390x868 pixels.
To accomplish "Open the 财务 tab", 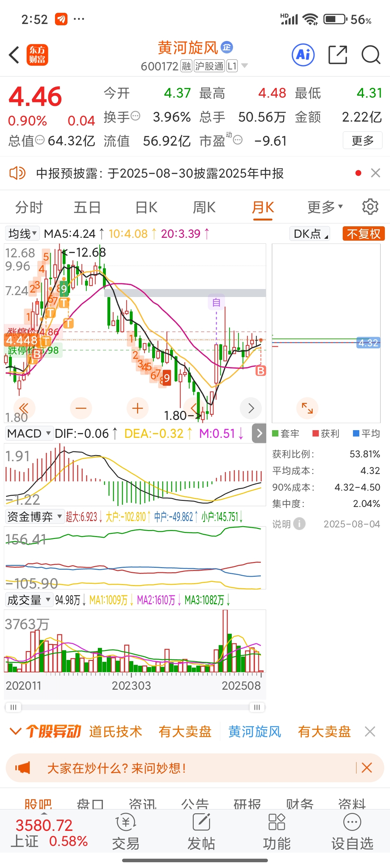I will [300, 804].
